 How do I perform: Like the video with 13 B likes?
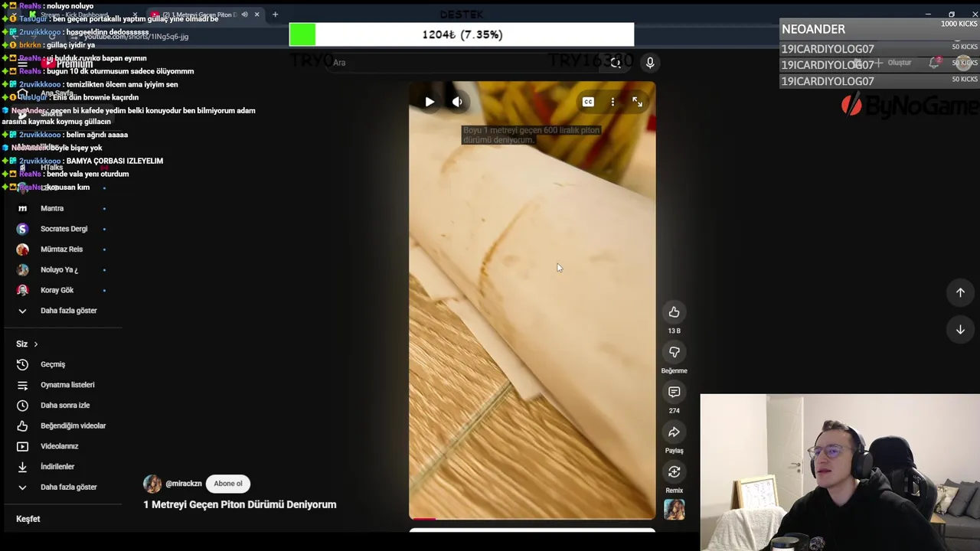[x=674, y=312]
